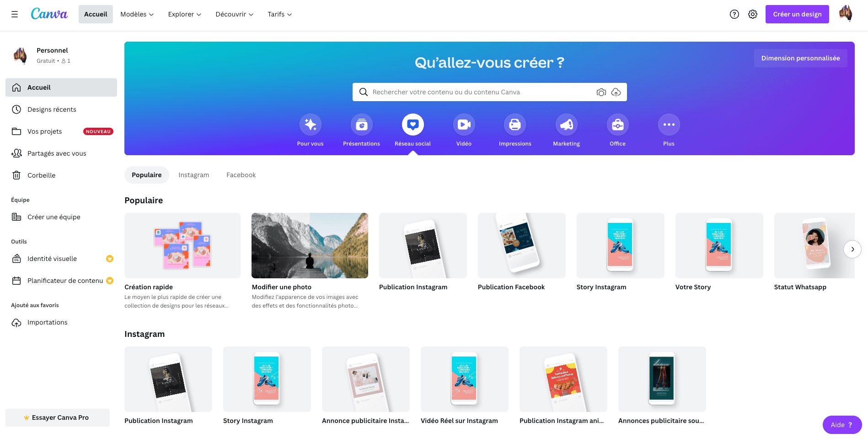Open Votre Story thumbnail
Image resolution: width=868 pixels, height=439 pixels.
pyautogui.click(x=719, y=245)
